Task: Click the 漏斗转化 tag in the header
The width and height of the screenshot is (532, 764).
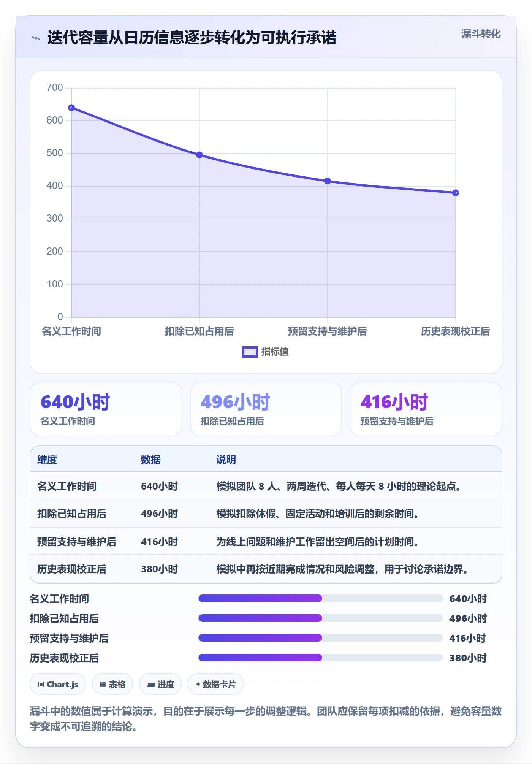Action: tap(481, 34)
